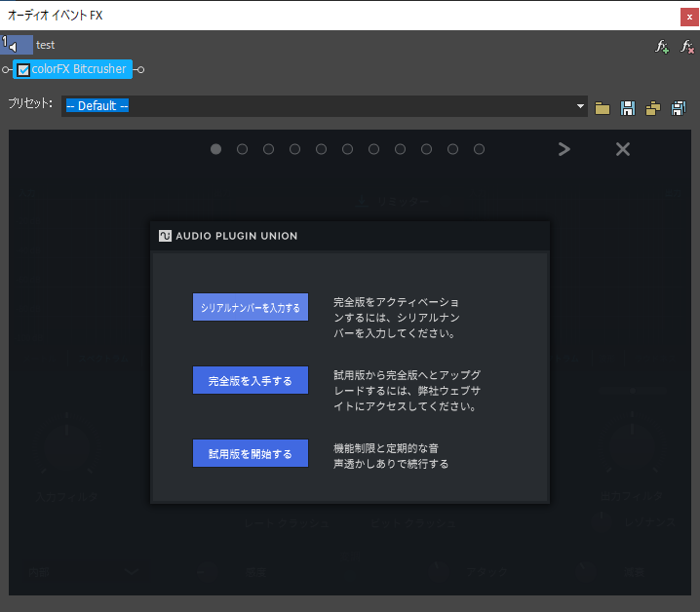Click the -- Default -- preset field
Screen dimensions: 700x612
(x=324, y=106)
